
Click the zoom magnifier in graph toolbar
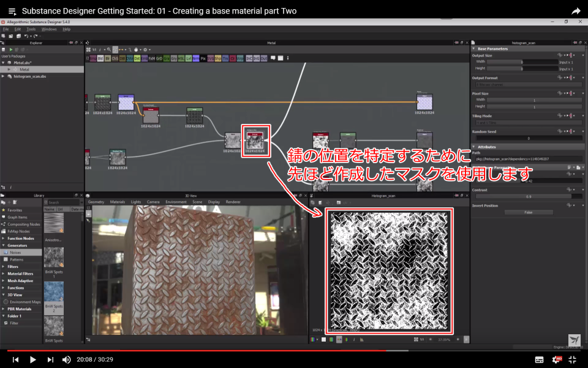[109, 50]
